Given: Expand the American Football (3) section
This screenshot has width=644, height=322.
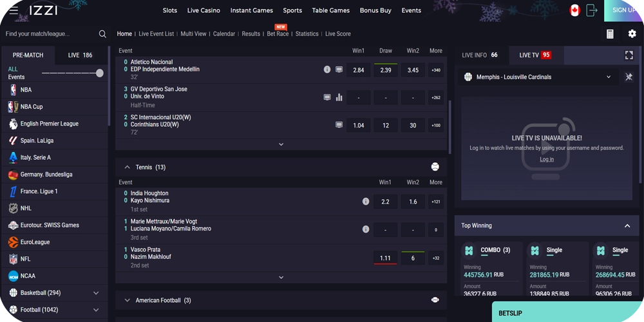Looking at the screenshot, I should click(127, 300).
